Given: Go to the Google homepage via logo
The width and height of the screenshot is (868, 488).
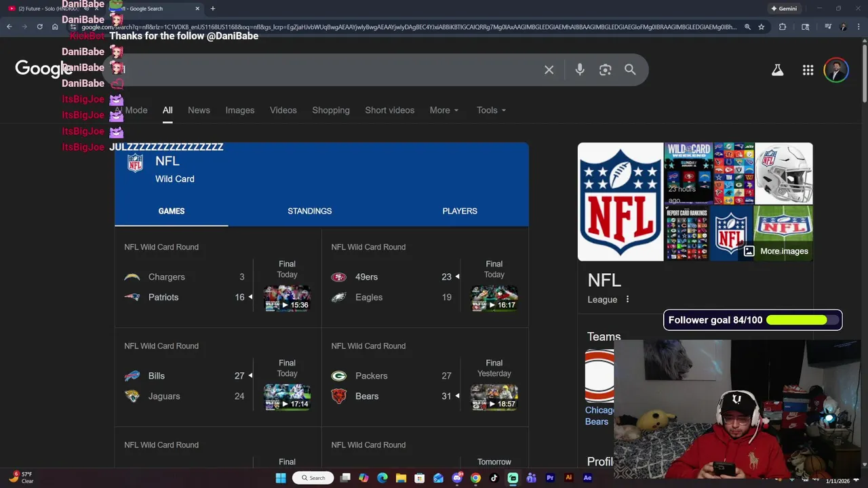Looking at the screenshot, I should tap(43, 68).
